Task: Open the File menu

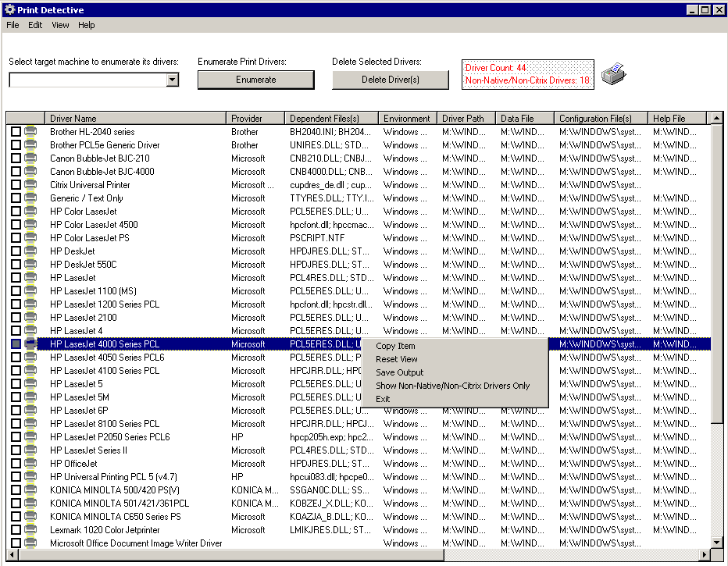Action: click(x=12, y=25)
